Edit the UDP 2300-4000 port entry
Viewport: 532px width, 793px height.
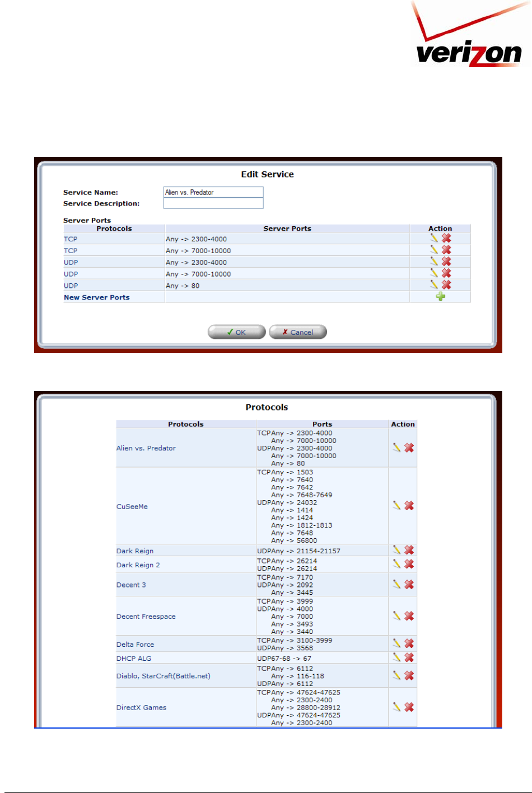point(434,261)
